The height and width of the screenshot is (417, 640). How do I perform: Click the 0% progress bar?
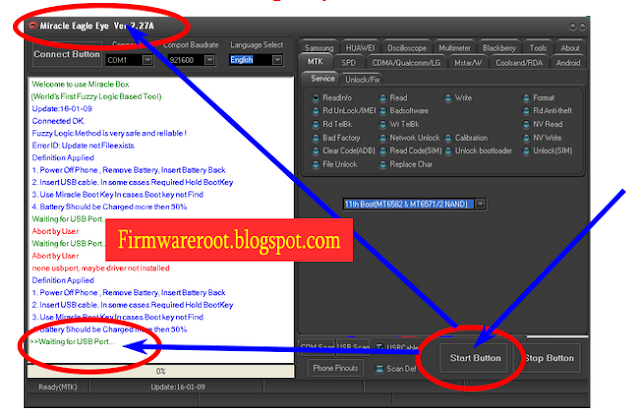(x=161, y=371)
